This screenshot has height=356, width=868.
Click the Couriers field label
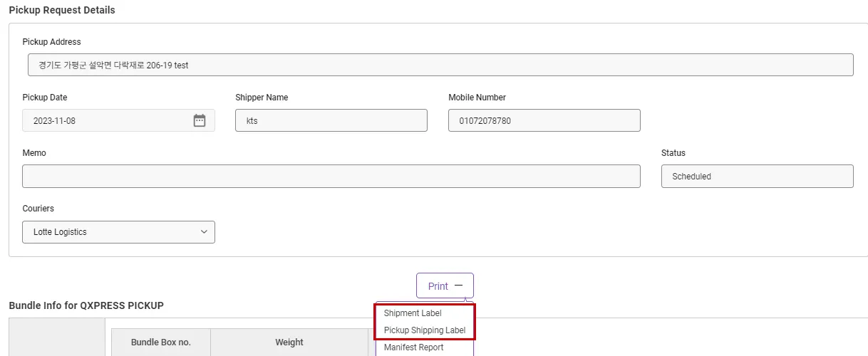(38, 209)
